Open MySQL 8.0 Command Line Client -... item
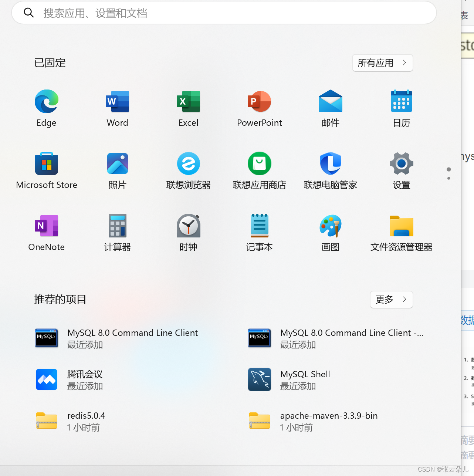This screenshot has width=474, height=476. [336, 338]
